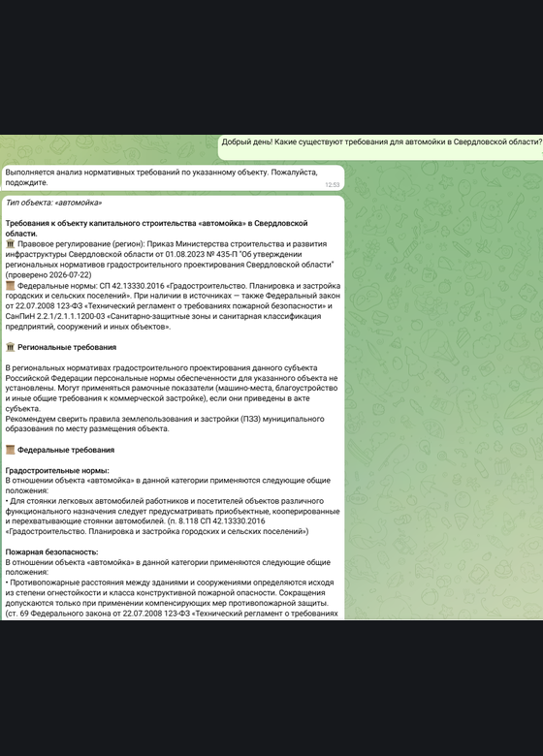
Task: Click the date note '(проверено 2026-07-22)'
Action: (x=48, y=275)
